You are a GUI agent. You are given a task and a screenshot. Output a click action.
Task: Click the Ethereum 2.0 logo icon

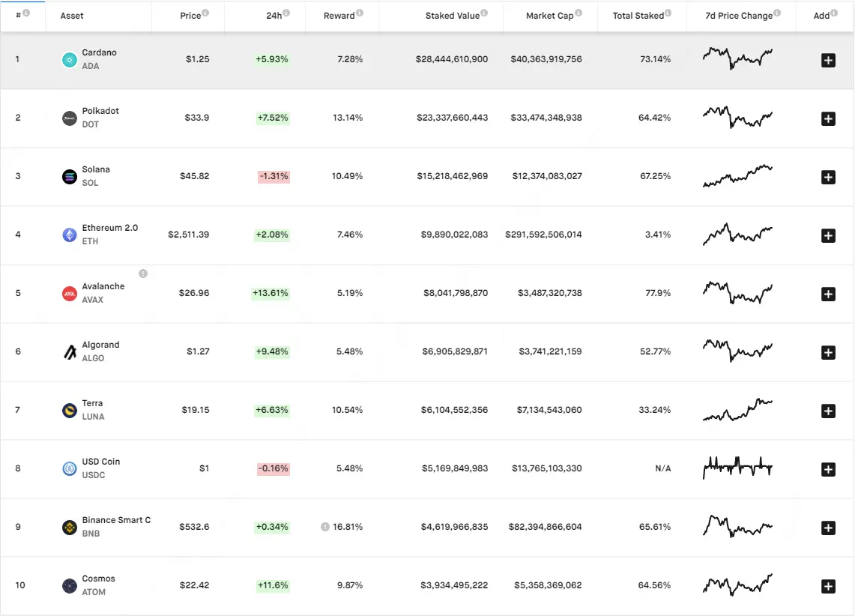[x=69, y=235]
